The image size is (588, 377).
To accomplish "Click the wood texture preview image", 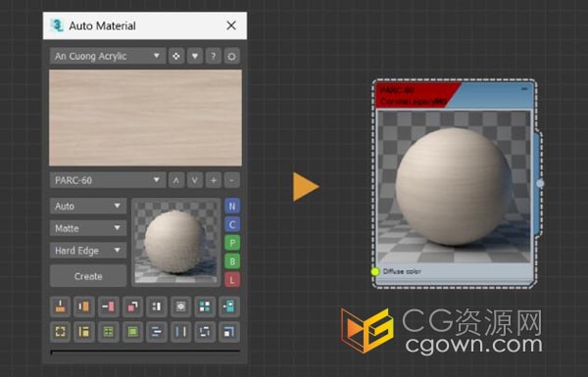I will 145,118.
